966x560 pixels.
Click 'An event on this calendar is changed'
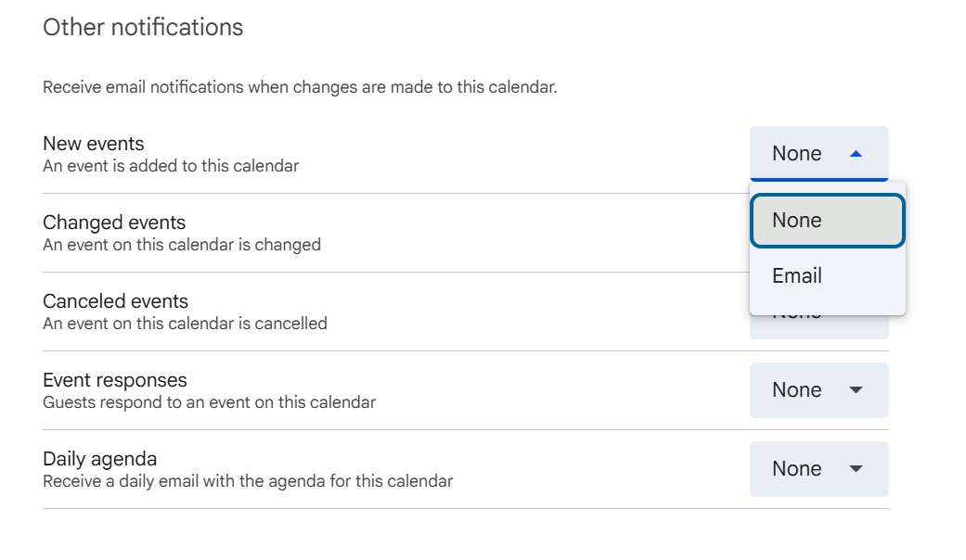(x=182, y=246)
